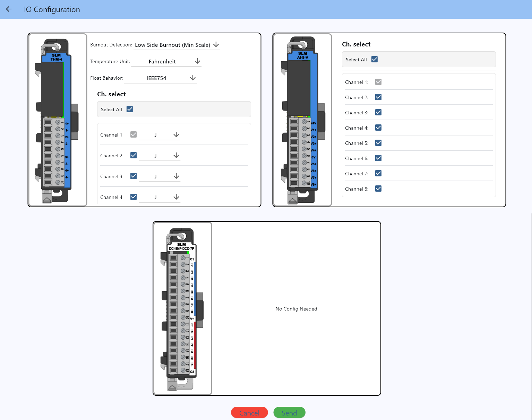
Task: Open thermocouple type dropdown for Channel 2
Action: [160, 156]
